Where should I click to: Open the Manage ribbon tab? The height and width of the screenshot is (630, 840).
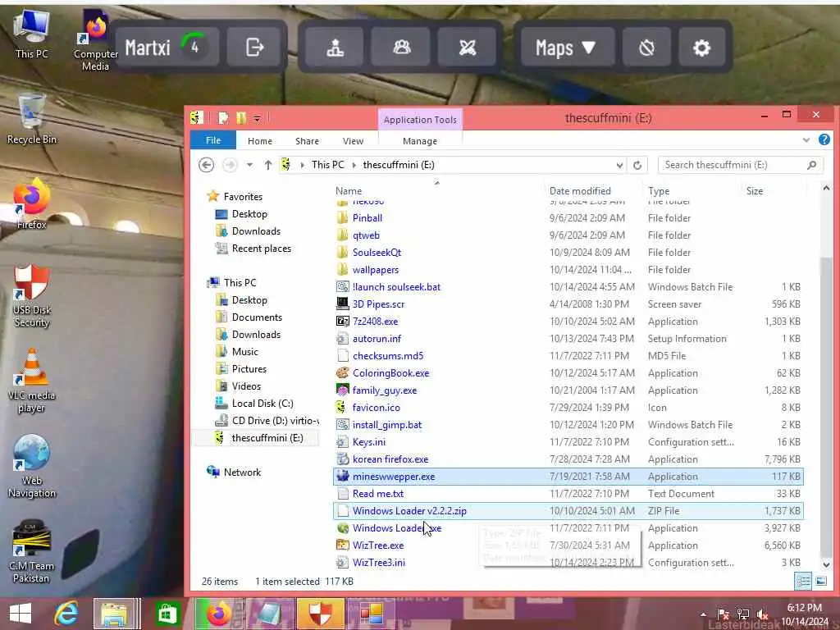coord(419,141)
